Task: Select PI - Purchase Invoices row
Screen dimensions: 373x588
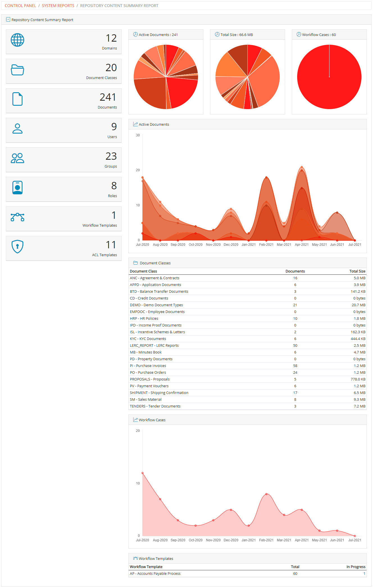Action: point(247,366)
